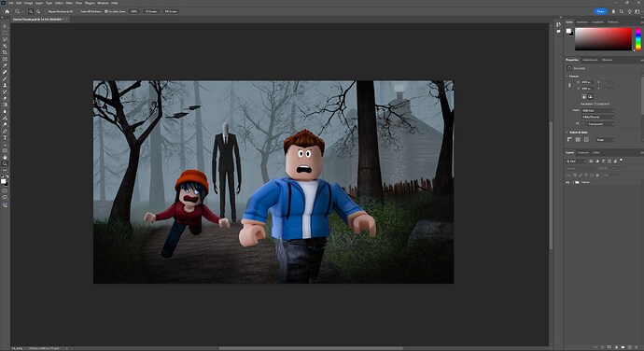Click the canvas width input field
644x351 pixels.
tap(587, 82)
